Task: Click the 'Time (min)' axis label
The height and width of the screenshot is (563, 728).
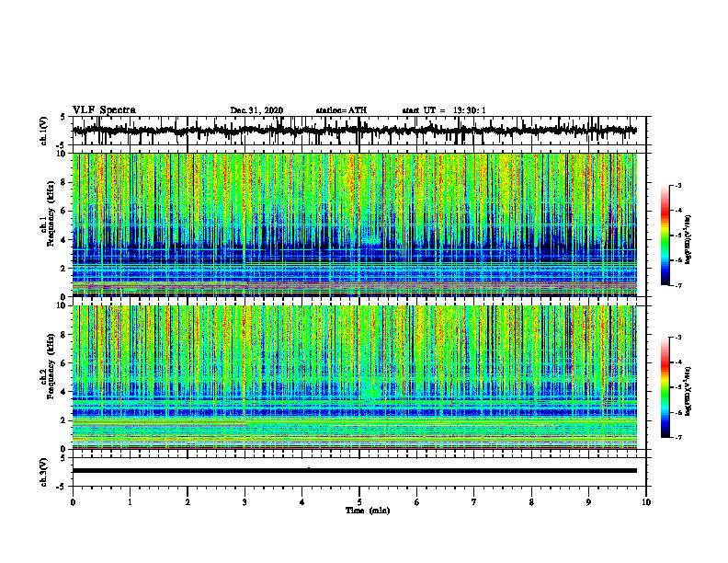Action: pos(368,511)
